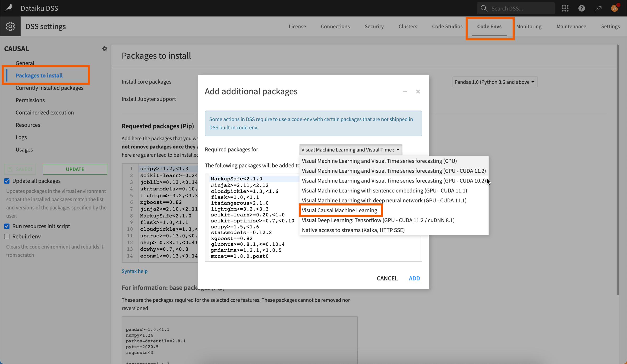Image resolution: width=627 pixels, height=364 pixels.
Task: Uncheck Update all packages
Action: (7, 181)
